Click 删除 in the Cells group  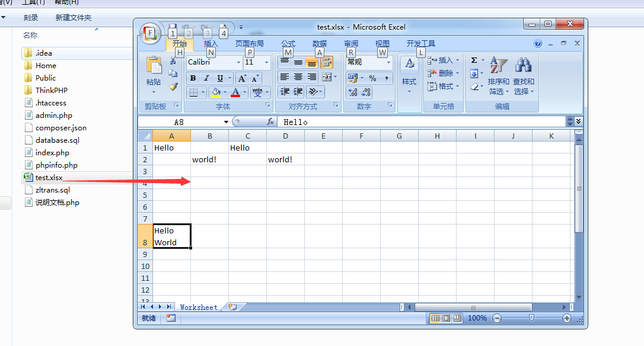click(442, 73)
